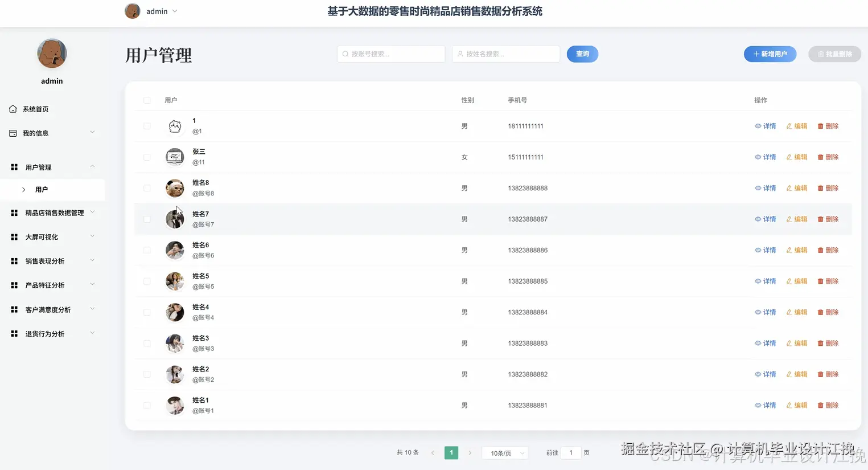Click the card icon beside 我的信息
The image size is (868, 470).
click(x=13, y=133)
